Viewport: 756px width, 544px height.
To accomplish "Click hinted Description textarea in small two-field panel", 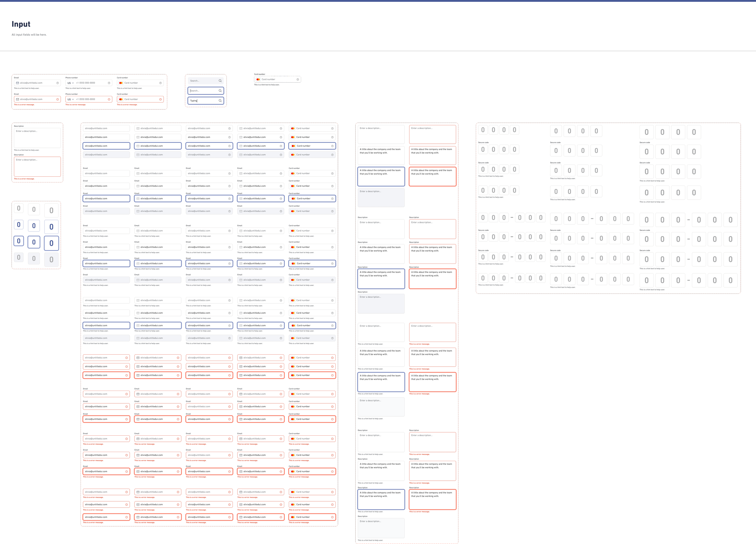I will pos(37,138).
